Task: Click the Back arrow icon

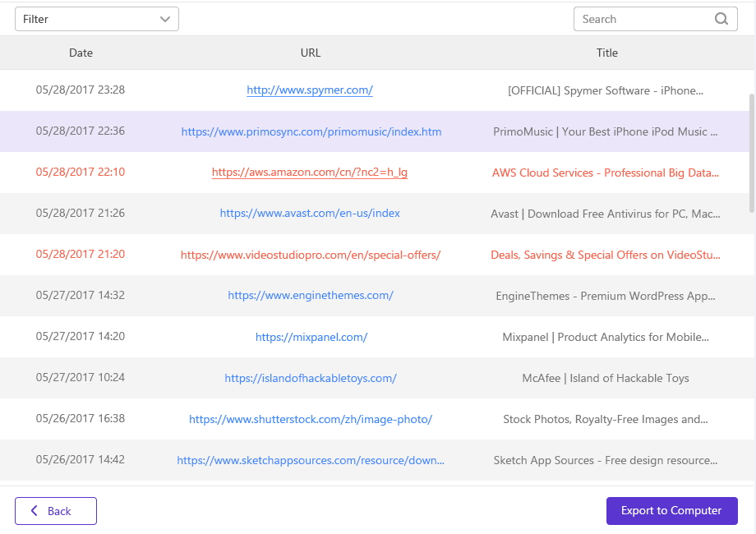Action: [x=35, y=511]
